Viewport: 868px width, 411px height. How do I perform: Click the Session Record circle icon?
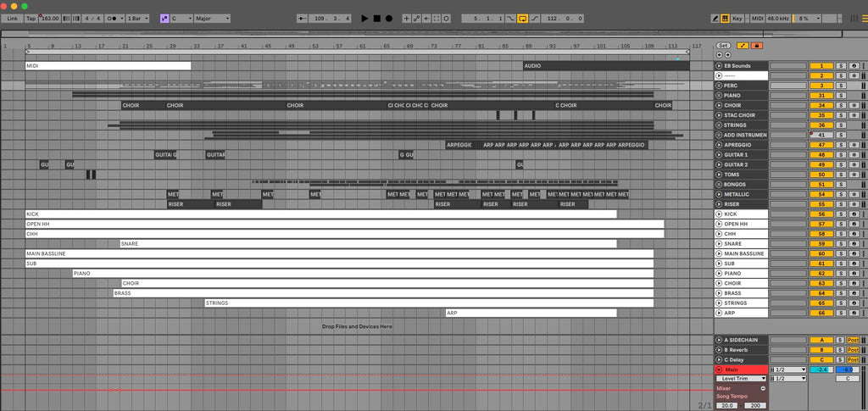446,19
